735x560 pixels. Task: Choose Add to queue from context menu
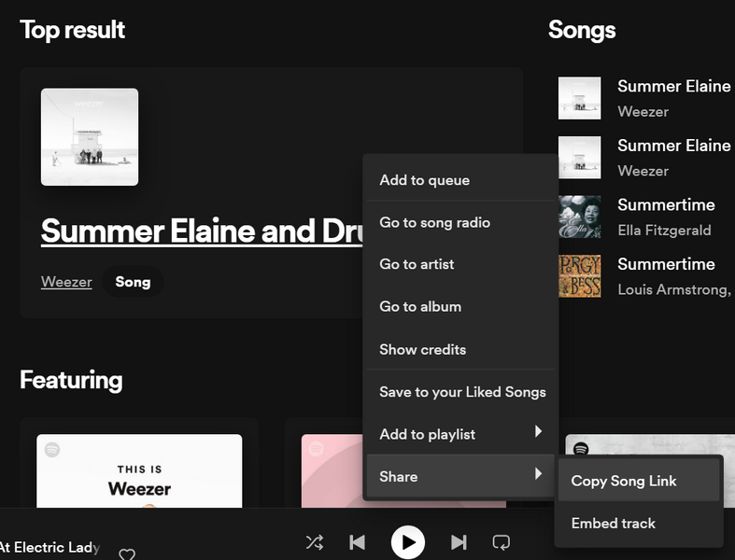click(x=424, y=180)
